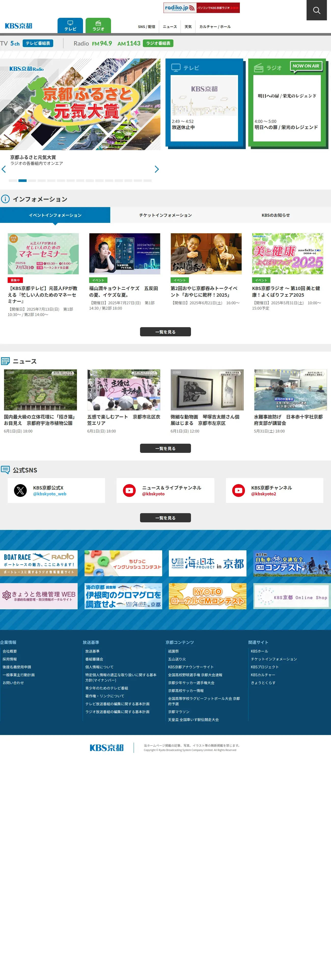Open BOAT RACE RADIO banner
Image resolution: width=331 pixels, height=980 pixels.
39,563
